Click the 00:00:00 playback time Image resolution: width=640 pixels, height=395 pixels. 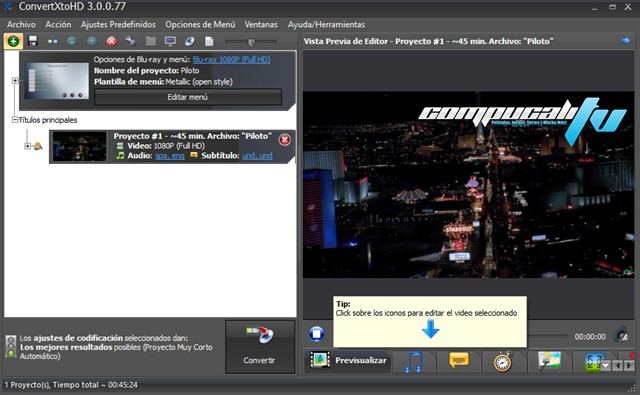pos(590,337)
